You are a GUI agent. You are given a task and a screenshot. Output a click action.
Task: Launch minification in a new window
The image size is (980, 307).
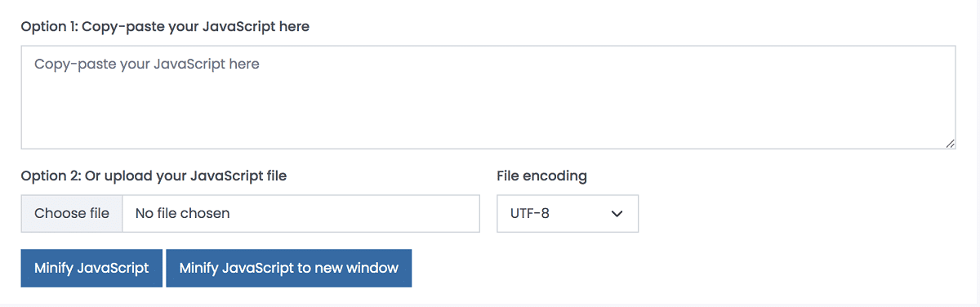coord(288,268)
